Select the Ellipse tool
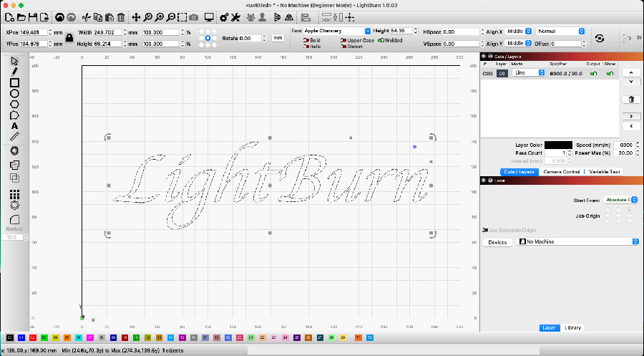 pos(14,94)
